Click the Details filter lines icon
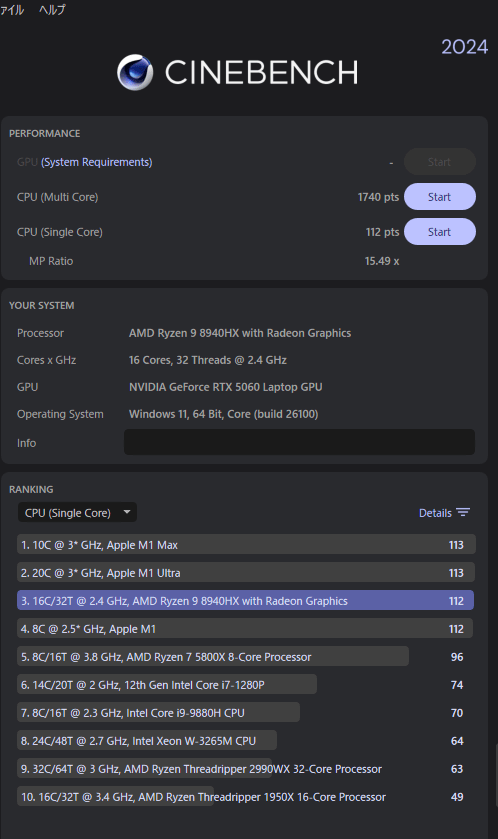Viewport: 498px width, 839px height. [x=463, y=513]
